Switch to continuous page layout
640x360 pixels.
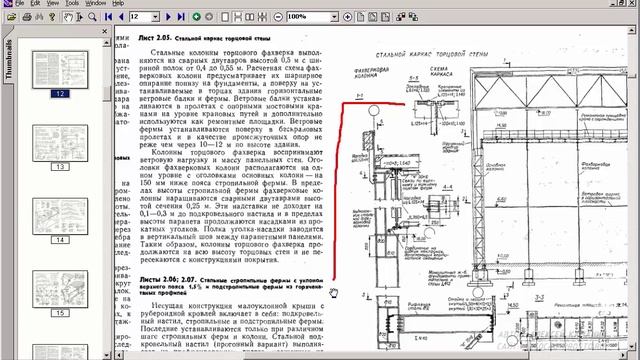[237, 17]
